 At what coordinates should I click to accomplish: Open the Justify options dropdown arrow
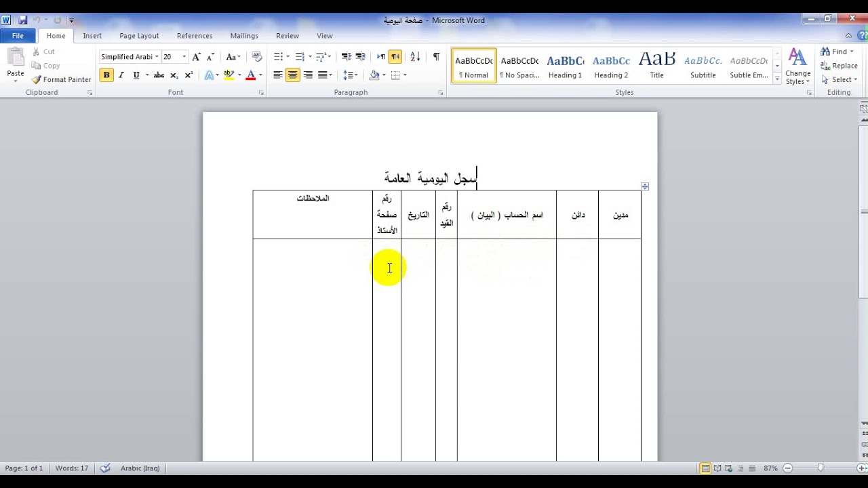tap(332, 75)
